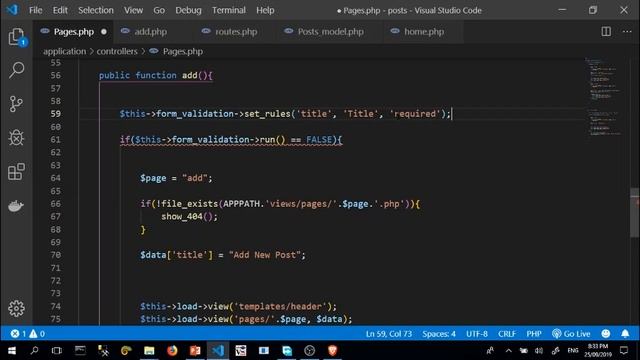Change encoding via UTF-8
Screen dimensions: 640x360
tap(477, 334)
